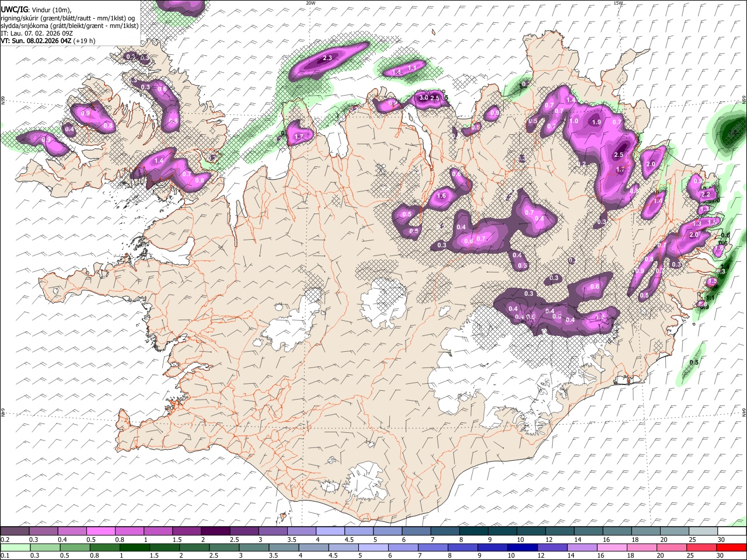Screen dimensions: 747x560
Task: Select the light purple swatch at value 14
Action: (582, 547)
